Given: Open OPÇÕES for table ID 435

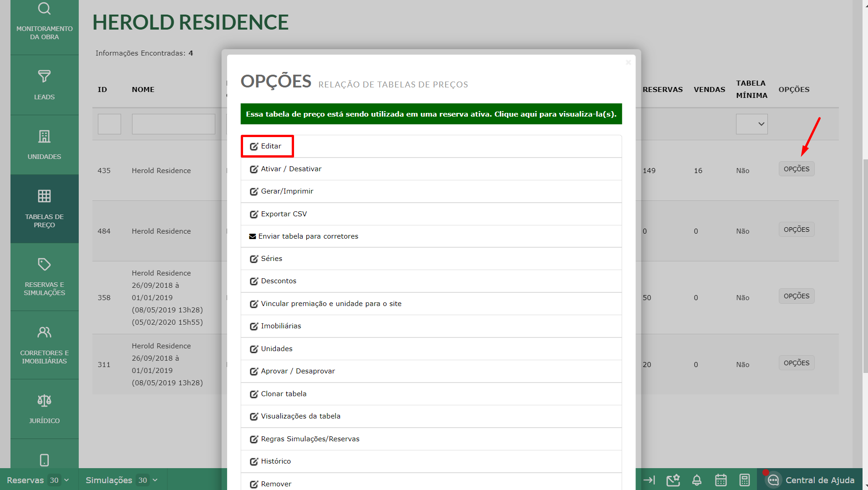Looking at the screenshot, I should pyautogui.click(x=797, y=169).
